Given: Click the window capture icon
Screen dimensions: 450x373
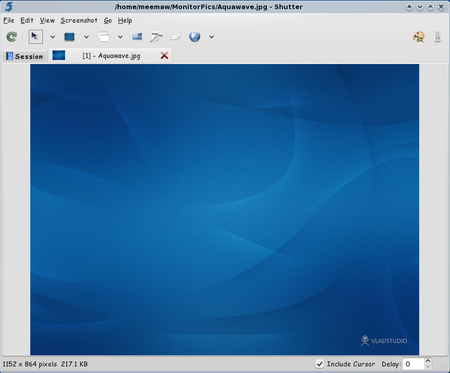Looking at the screenshot, I should click(103, 37).
